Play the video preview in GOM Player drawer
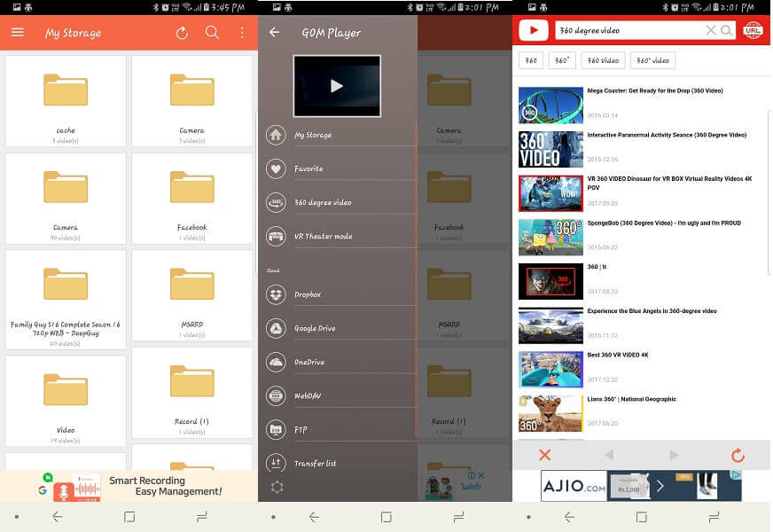773x532 pixels. click(337, 86)
